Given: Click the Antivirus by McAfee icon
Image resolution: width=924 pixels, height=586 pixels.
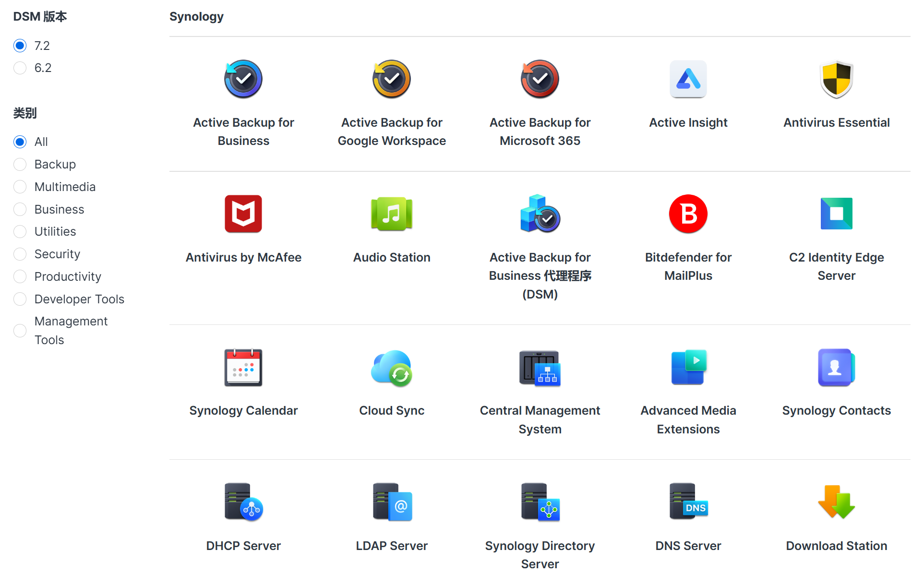Looking at the screenshot, I should tap(243, 214).
